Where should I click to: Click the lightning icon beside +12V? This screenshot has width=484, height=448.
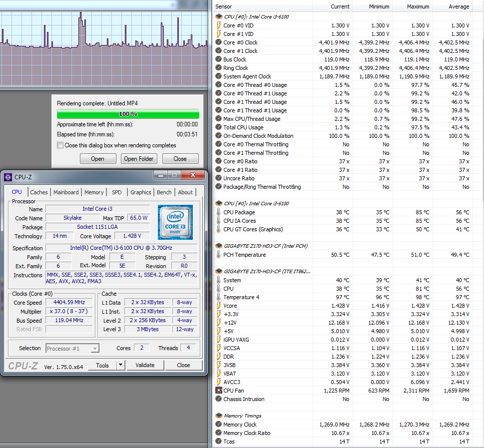point(219,323)
